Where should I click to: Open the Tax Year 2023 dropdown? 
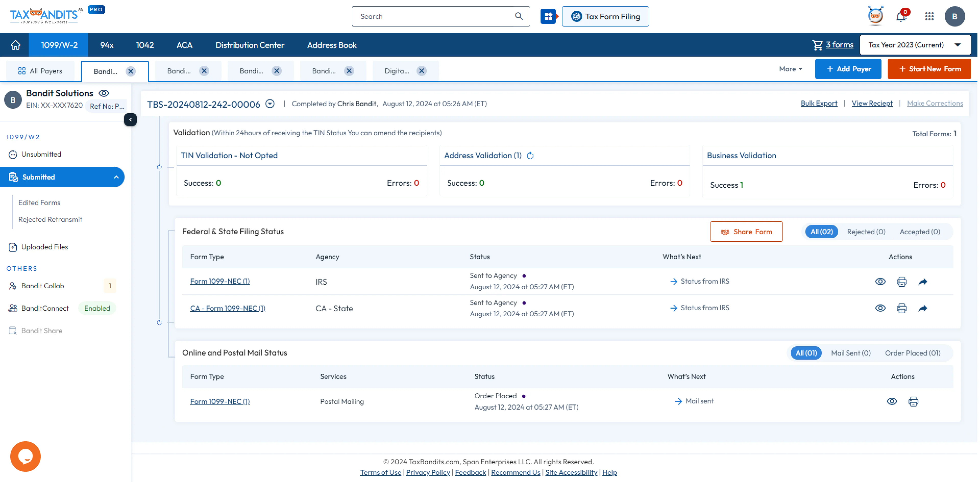(915, 45)
